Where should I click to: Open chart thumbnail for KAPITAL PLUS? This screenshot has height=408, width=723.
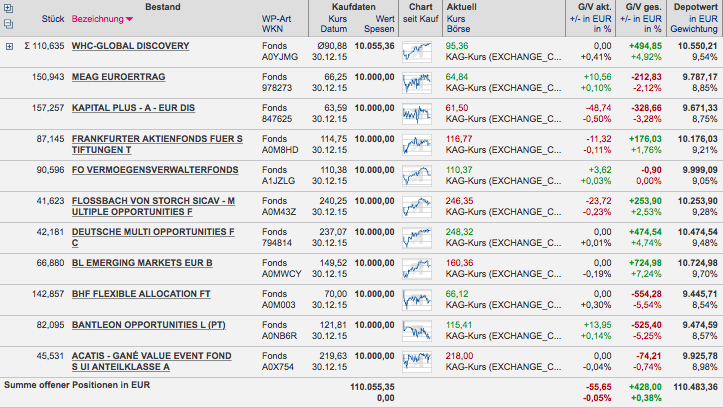(417, 113)
